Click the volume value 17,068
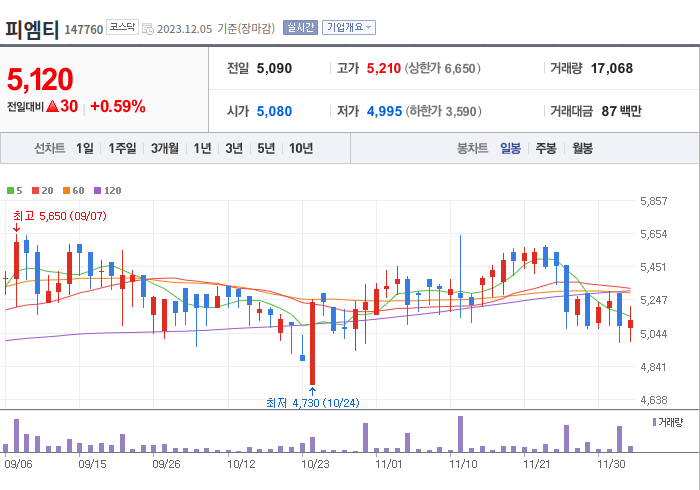The image size is (700, 490). click(612, 68)
